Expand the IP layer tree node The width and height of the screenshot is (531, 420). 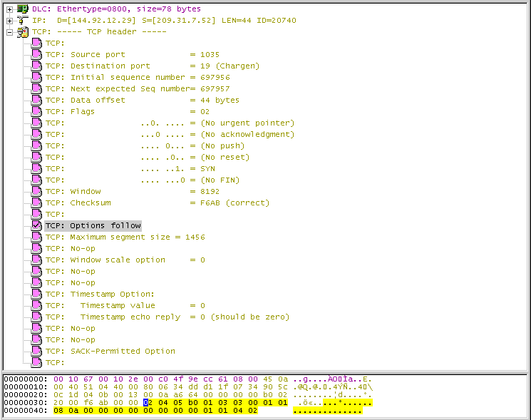point(9,20)
